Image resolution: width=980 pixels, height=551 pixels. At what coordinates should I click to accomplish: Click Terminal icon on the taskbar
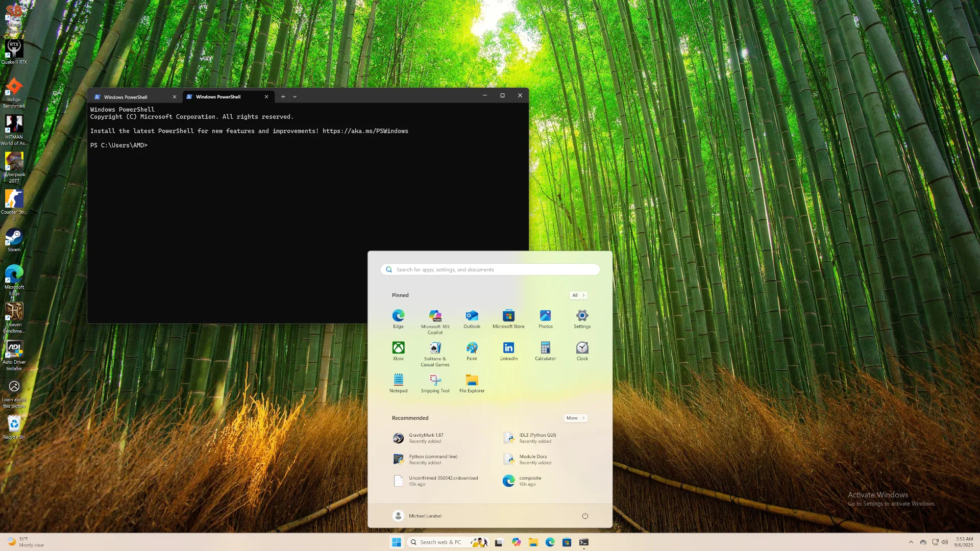[584, 542]
